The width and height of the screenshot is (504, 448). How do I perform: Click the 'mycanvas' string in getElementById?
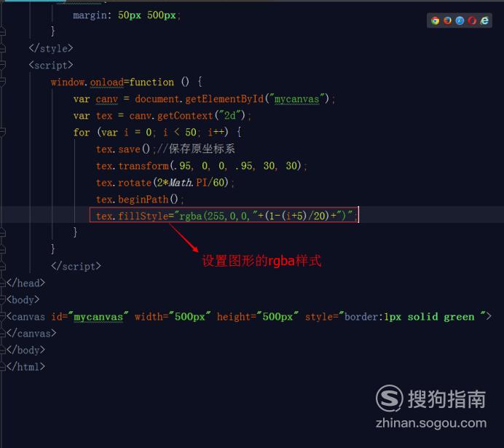296,99
